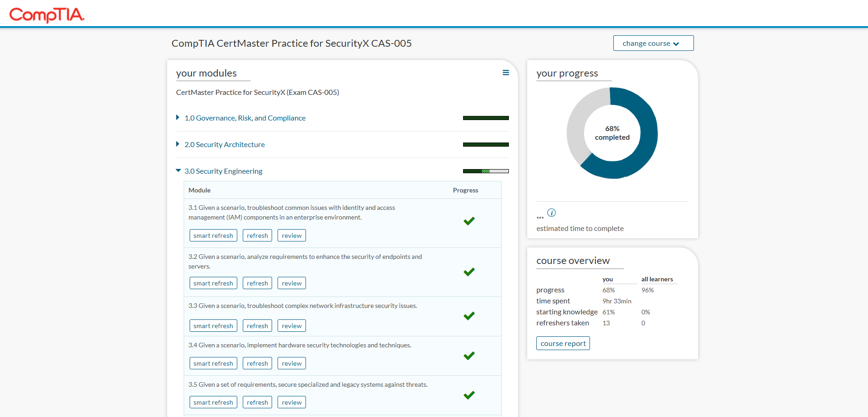The image size is (868, 417).
Task: Click the 2.0 Security Architecture progress bar
Action: click(486, 144)
